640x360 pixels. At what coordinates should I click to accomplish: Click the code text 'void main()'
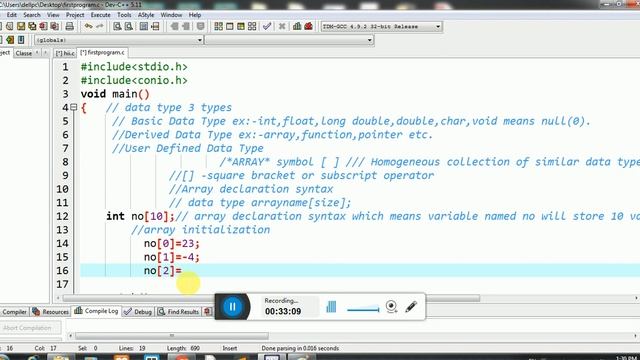(115, 94)
